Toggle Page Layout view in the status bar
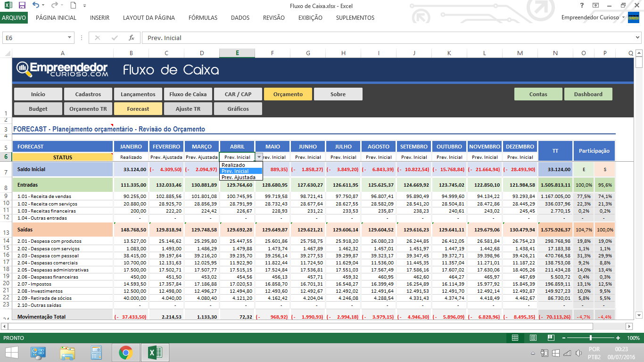 coord(533,337)
